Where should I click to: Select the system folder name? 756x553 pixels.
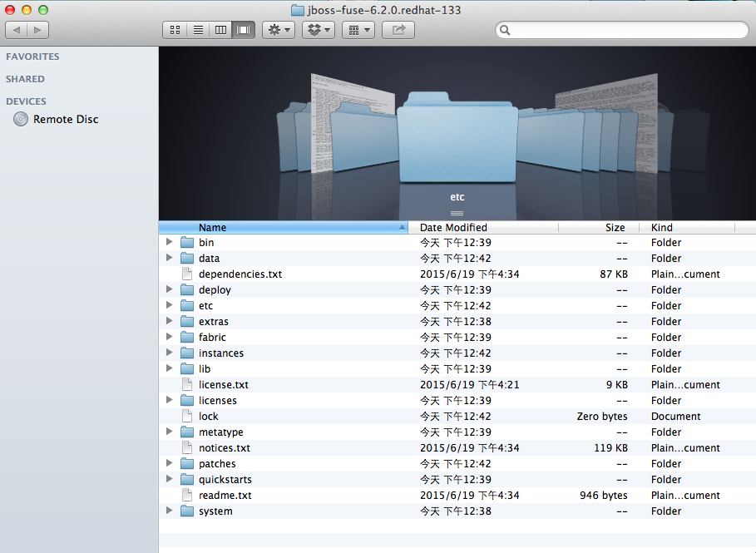(x=215, y=511)
